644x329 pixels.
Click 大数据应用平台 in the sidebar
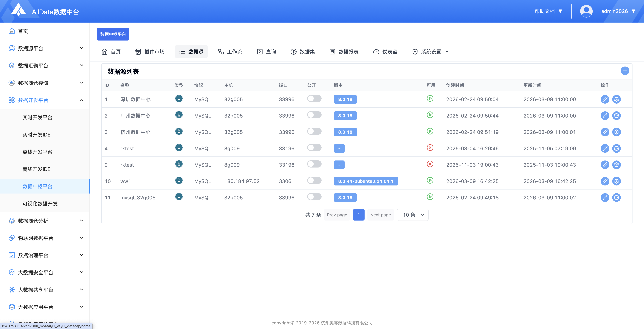pos(45,307)
